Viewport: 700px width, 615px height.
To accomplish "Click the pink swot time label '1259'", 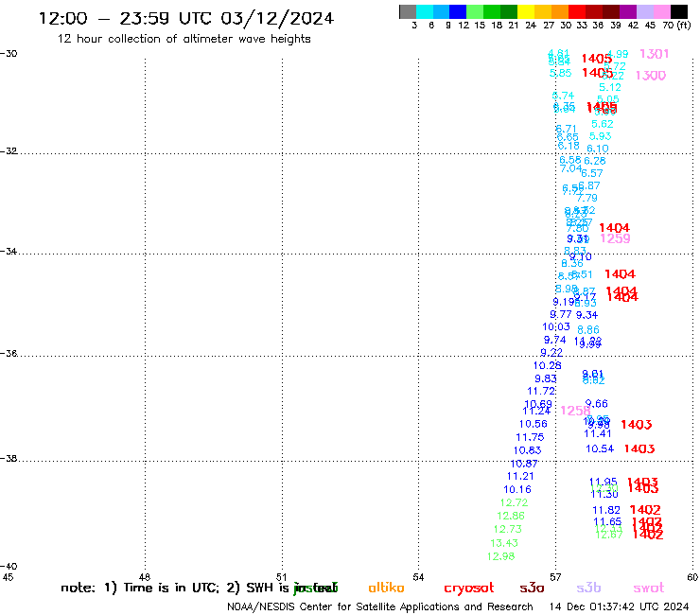I will (x=615, y=238).
